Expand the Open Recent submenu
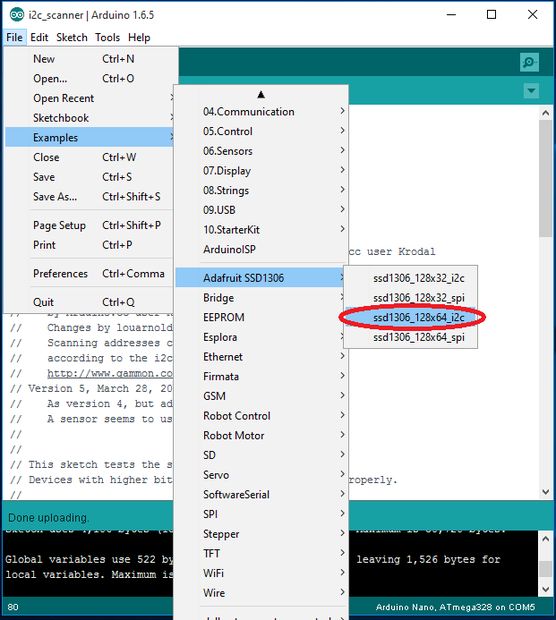This screenshot has width=556, height=620. 90,98
